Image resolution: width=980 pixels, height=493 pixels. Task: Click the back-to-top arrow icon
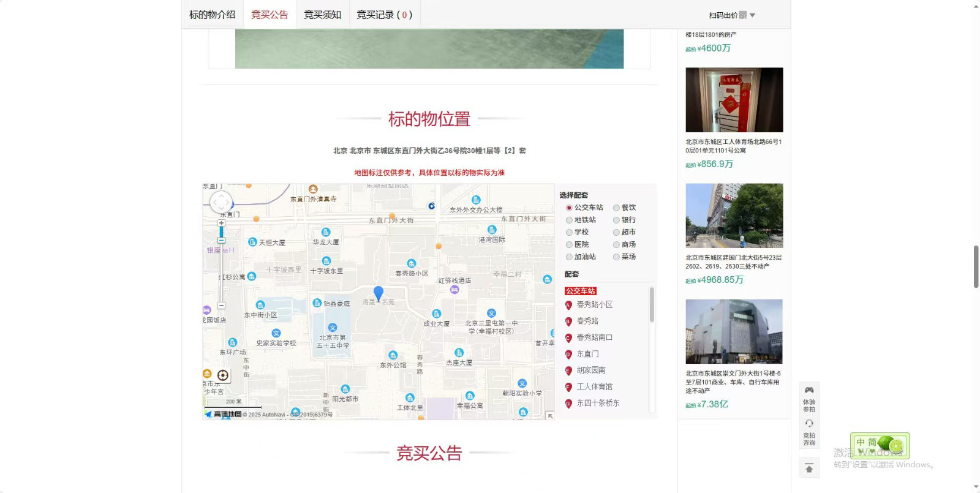(x=809, y=469)
